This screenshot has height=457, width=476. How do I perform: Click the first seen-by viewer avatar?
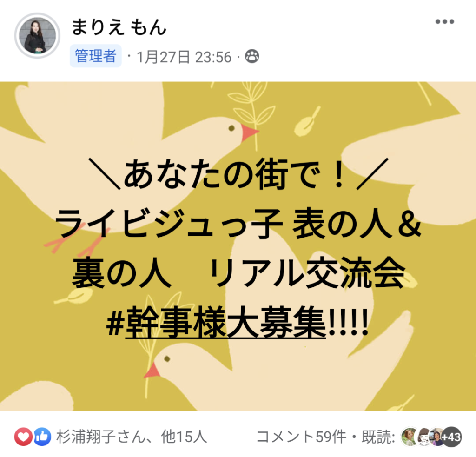tap(409, 437)
